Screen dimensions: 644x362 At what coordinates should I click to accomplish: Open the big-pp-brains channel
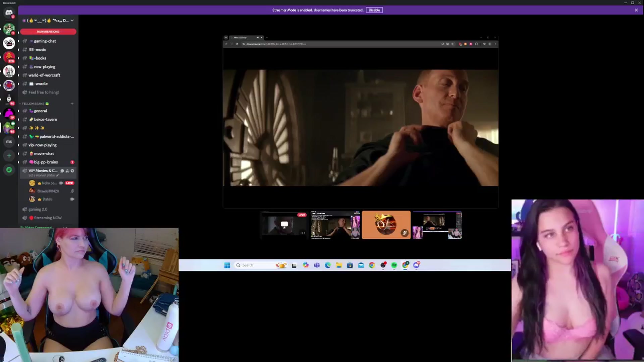[48, 162]
